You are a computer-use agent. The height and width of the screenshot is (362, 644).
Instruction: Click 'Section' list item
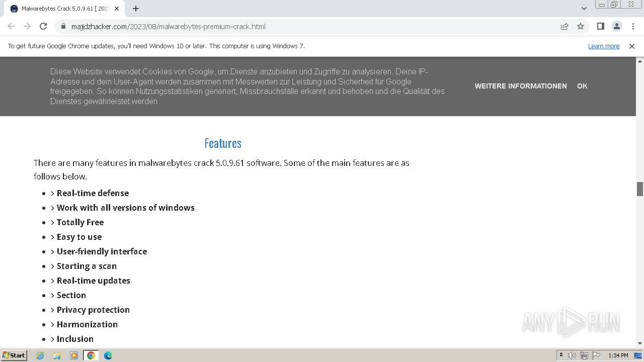point(71,295)
